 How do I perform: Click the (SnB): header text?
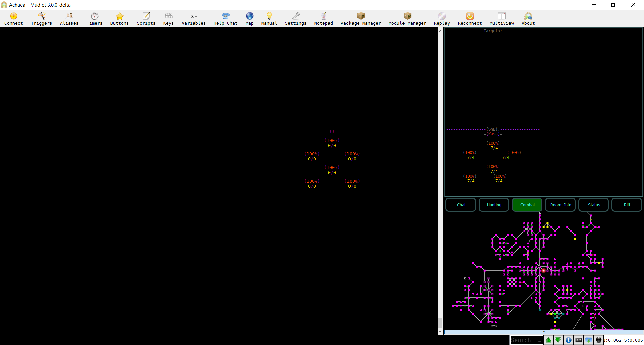[x=493, y=129]
